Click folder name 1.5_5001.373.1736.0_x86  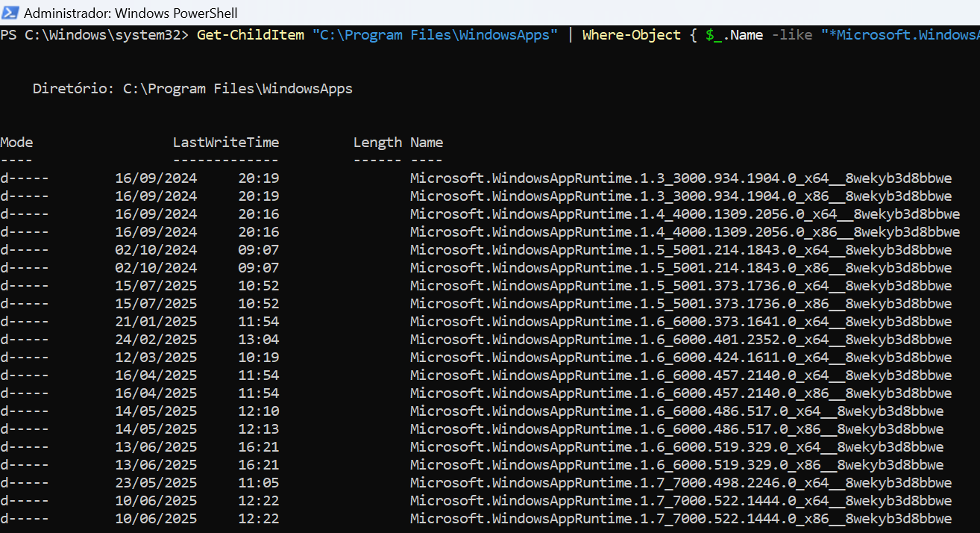(681, 304)
